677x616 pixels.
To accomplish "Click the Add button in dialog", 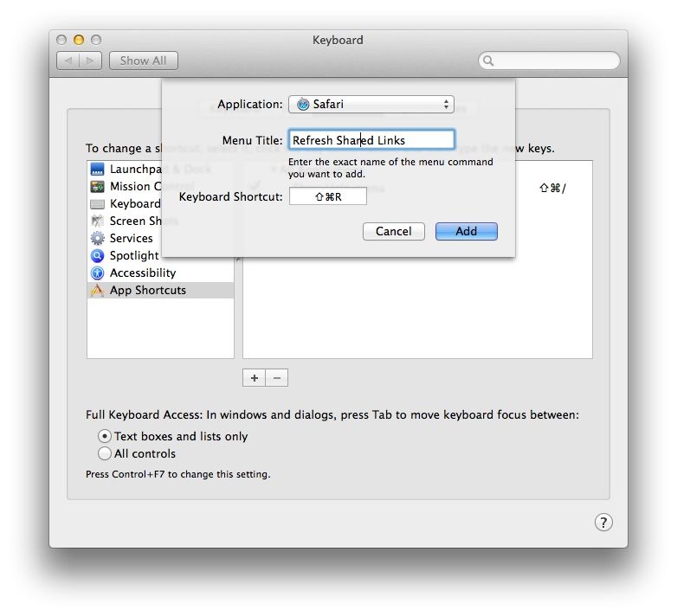I will (466, 231).
